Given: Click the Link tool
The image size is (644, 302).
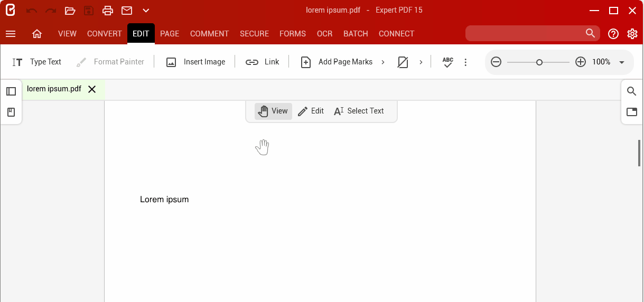Looking at the screenshot, I should tap(263, 62).
